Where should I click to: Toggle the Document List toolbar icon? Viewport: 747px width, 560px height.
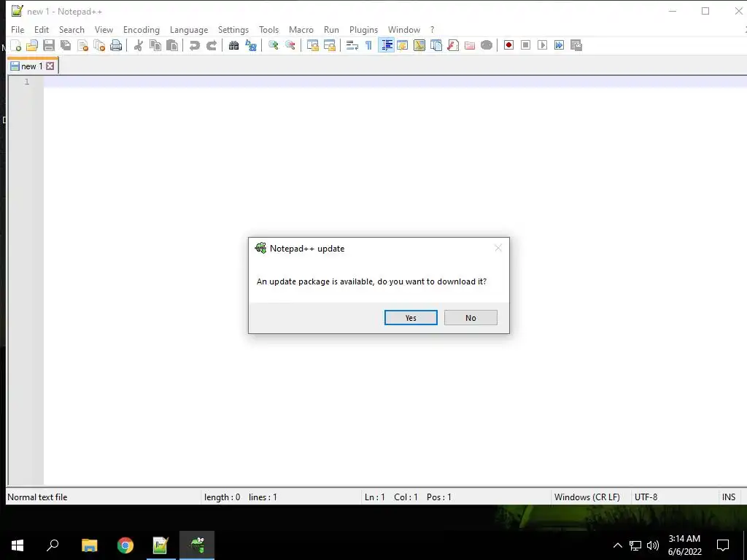pos(436,45)
